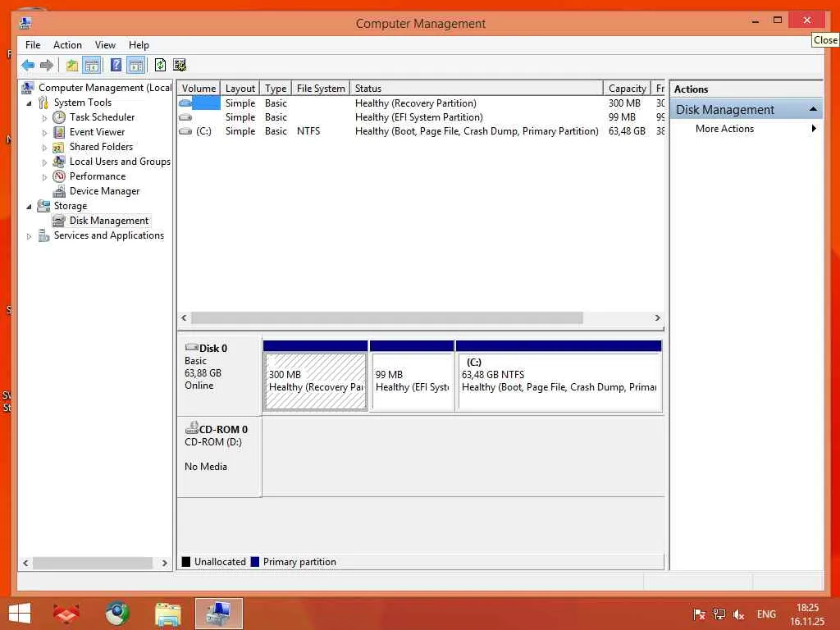Select the Healthy (EFI System Partition) row
This screenshot has height=630, width=840.
(421, 117)
